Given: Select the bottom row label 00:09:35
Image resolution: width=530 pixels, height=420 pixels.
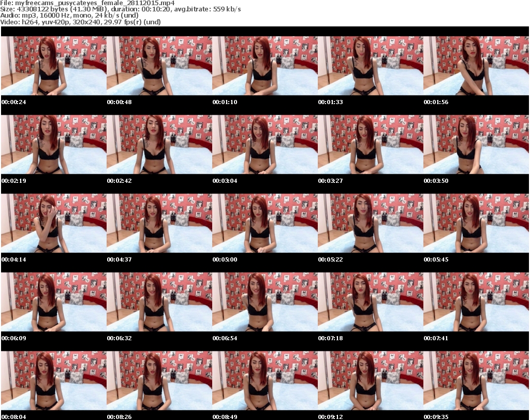Looking at the screenshot, I should click(436, 416).
